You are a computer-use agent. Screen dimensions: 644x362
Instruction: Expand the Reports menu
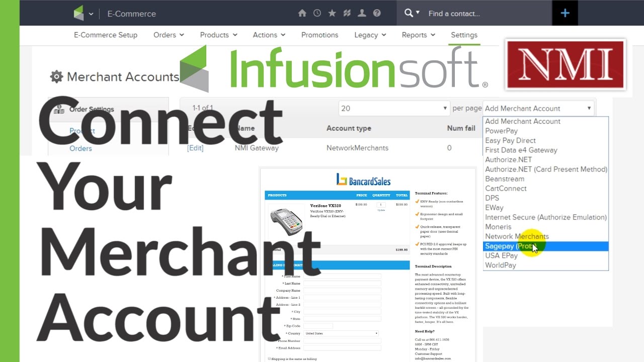point(418,35)
